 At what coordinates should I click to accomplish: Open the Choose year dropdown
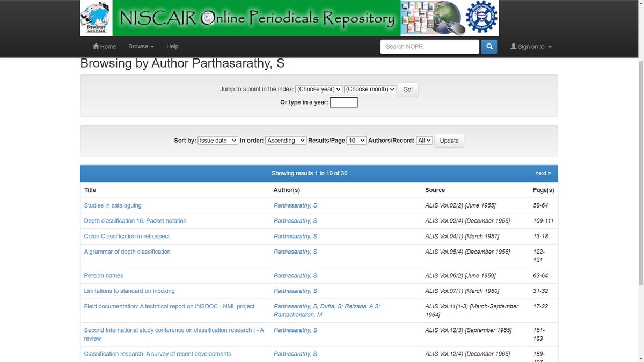(x=319, y=90)
